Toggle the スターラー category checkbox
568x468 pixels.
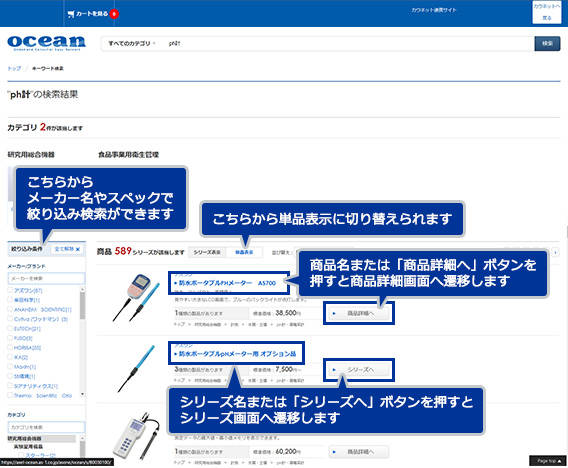(x=21, y=455)
